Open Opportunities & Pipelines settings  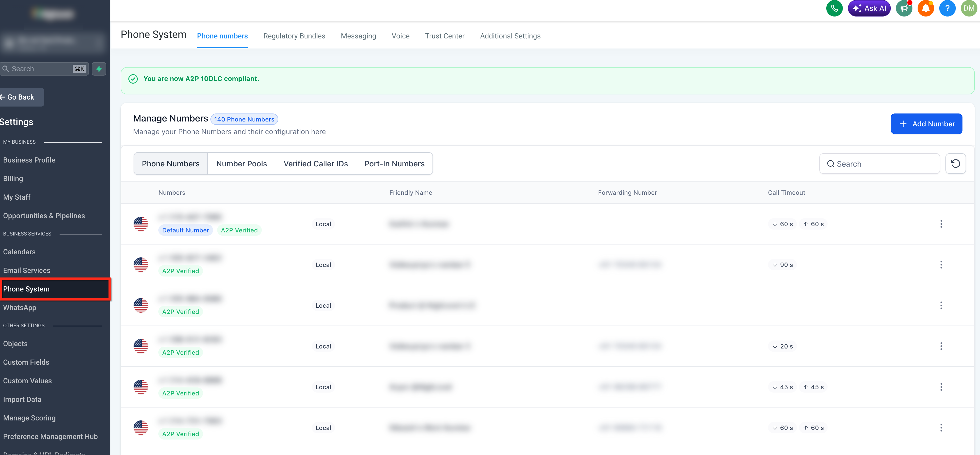(x=44, y=216)
